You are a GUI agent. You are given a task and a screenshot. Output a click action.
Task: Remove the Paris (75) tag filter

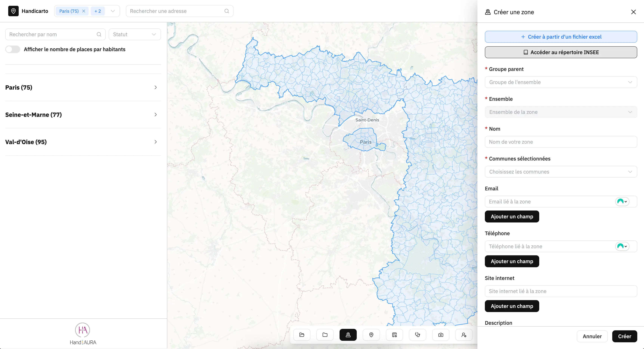coord(84,11)
